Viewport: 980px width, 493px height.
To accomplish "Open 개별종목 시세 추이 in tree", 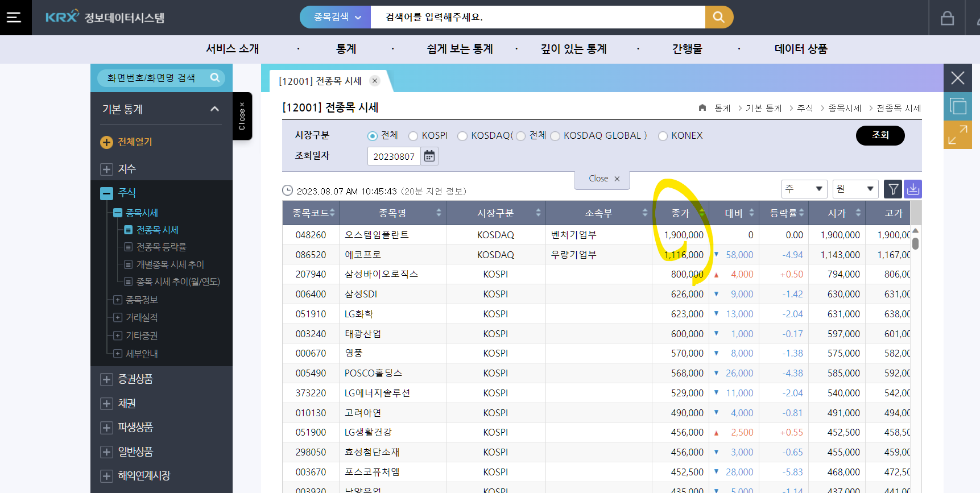I will [x=170, y=264].
